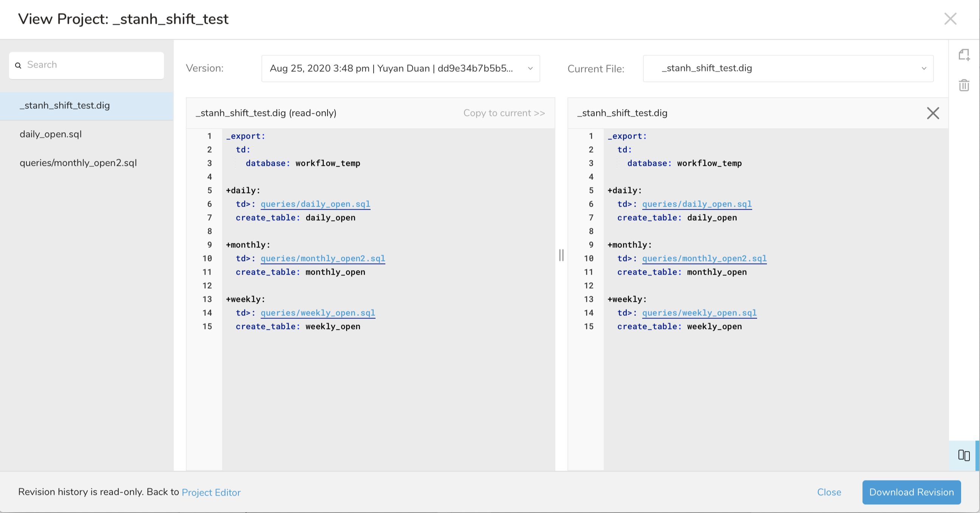Image resolution: width=980 pixels, height=513 pixels.
Task: Click the Close text button
Action: (x=829, y=492)
